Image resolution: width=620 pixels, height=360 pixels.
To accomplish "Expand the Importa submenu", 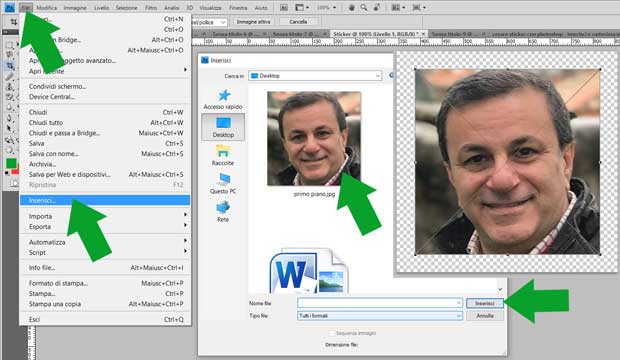I will click(x=105, y=216).
